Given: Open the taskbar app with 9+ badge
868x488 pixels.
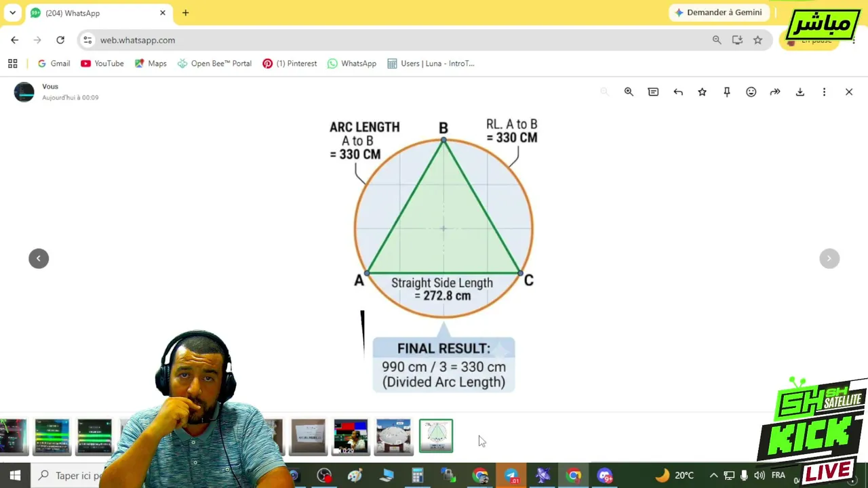Looking at the screenshot, I should coord(605,476).
